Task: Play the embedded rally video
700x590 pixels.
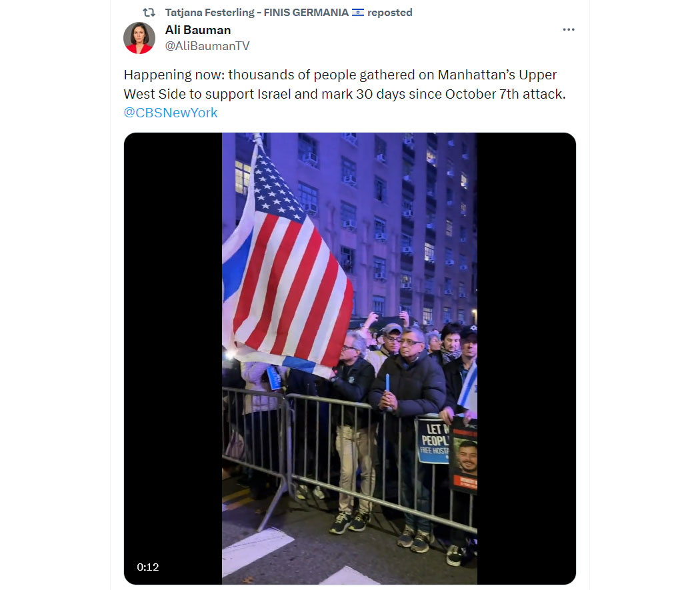Action: point(349,359)
